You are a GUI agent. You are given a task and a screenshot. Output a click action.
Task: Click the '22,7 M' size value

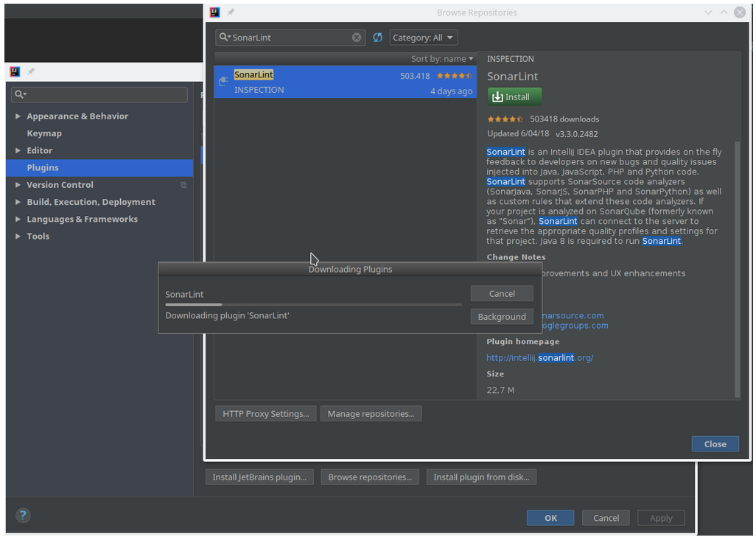[x=500, y=390]
